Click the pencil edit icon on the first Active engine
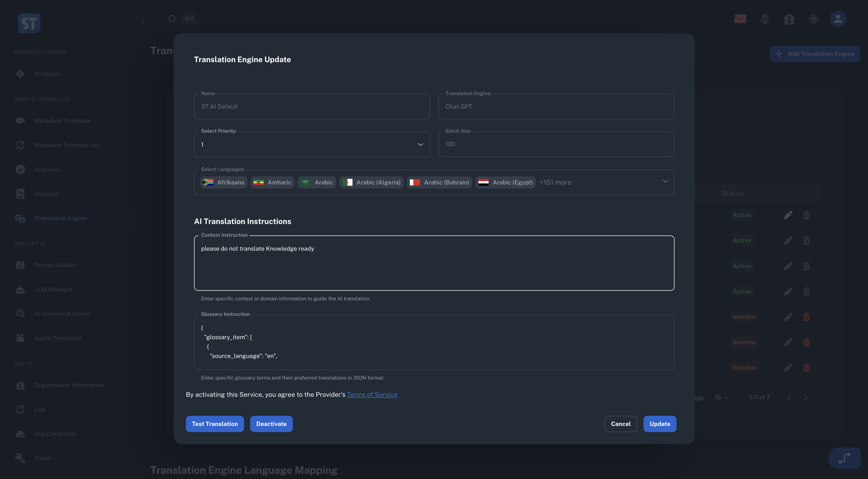868x479 pixels. click(x=789, y=215)
